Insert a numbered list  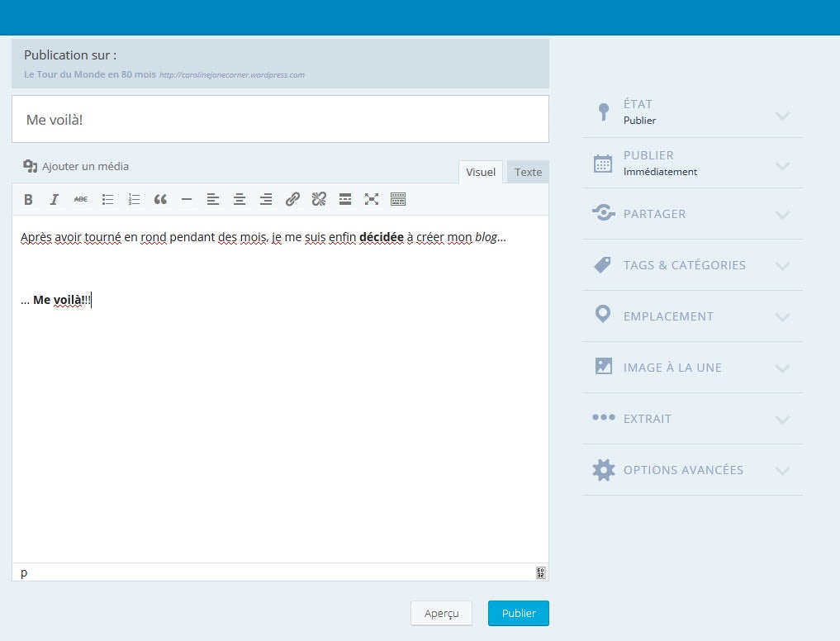tap(134, 199)
